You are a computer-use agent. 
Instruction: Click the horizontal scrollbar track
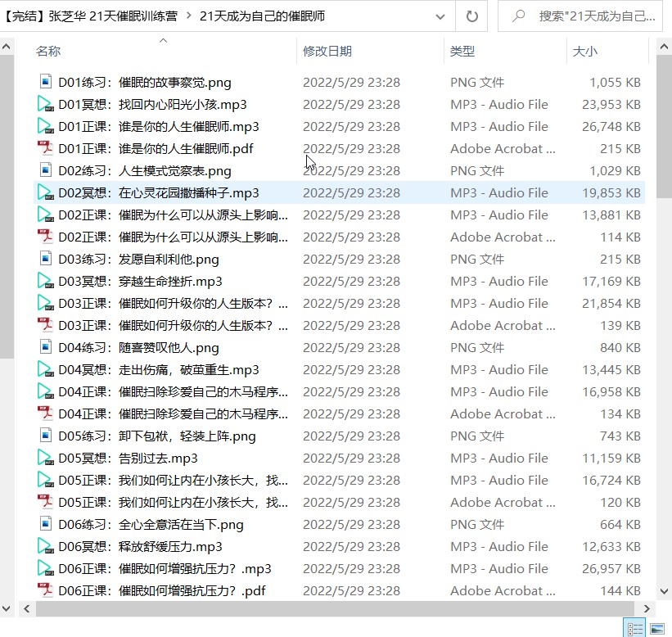[334, 608]
